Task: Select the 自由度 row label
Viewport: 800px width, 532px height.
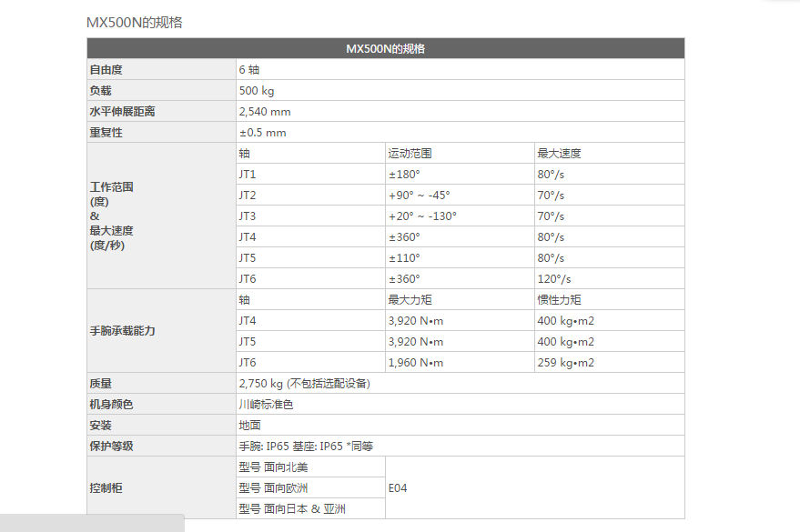Action: coord(106,70)
